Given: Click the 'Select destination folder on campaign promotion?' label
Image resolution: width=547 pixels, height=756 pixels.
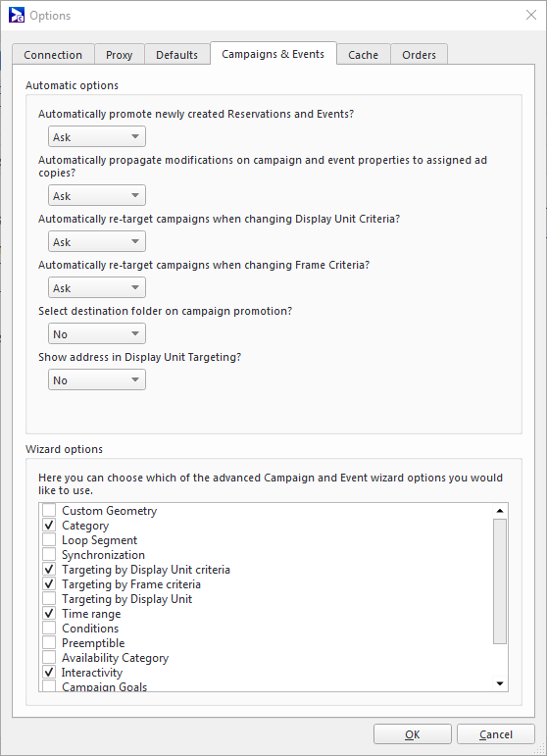Looking at the screenshot, I should pos(166,311).
